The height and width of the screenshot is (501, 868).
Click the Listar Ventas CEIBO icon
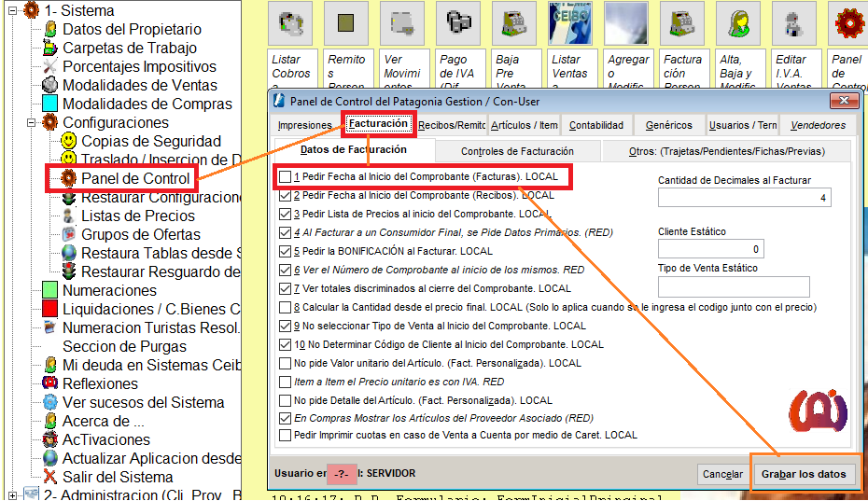point(570,23)
